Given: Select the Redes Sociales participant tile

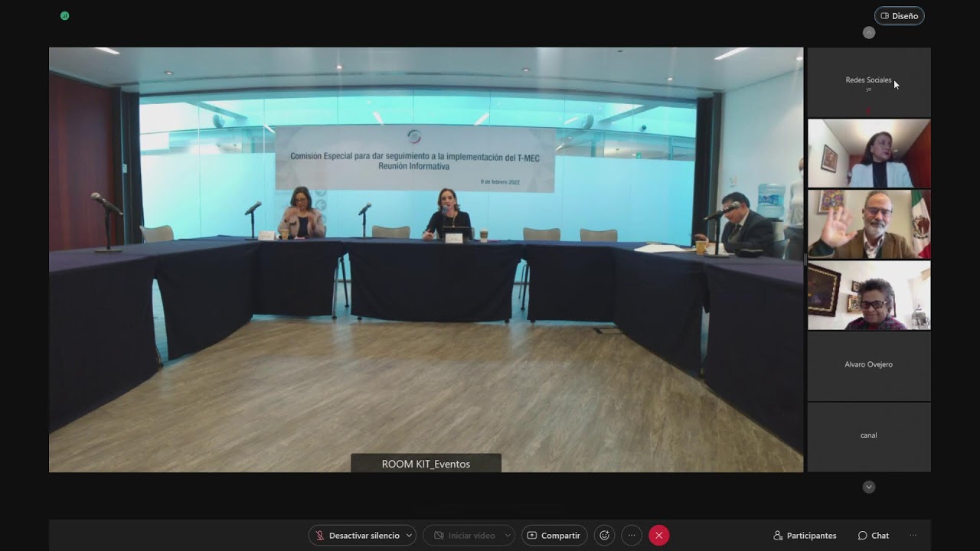Looking at the screenshot, I should point(869,82).
